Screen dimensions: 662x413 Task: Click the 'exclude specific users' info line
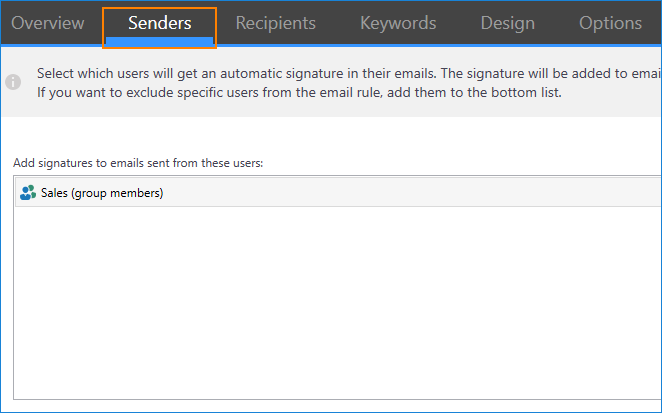[x=299, y=92]
